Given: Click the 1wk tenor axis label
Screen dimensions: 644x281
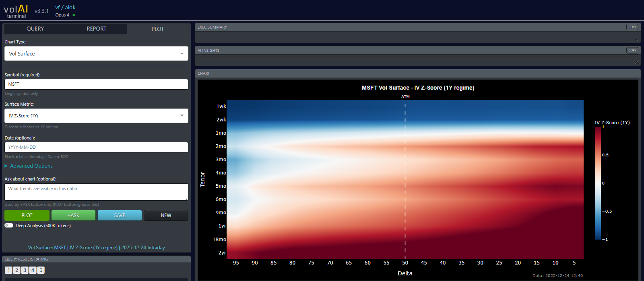Looking at the screenshot, I should tap(221, 106).
